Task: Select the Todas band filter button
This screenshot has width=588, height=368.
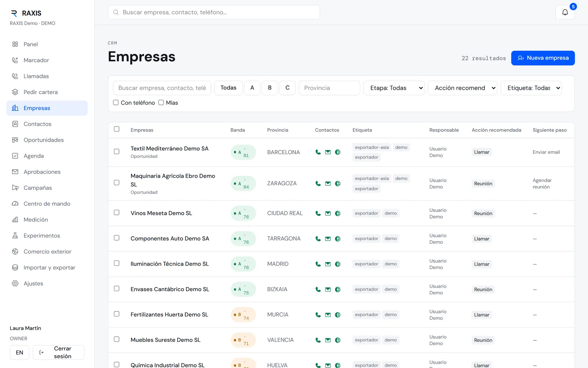Action: [228, 88]
